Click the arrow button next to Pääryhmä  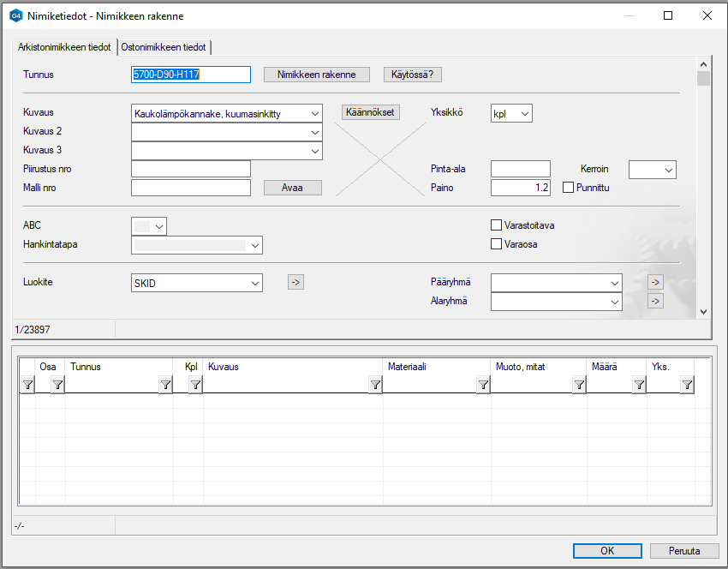(655, 282)
